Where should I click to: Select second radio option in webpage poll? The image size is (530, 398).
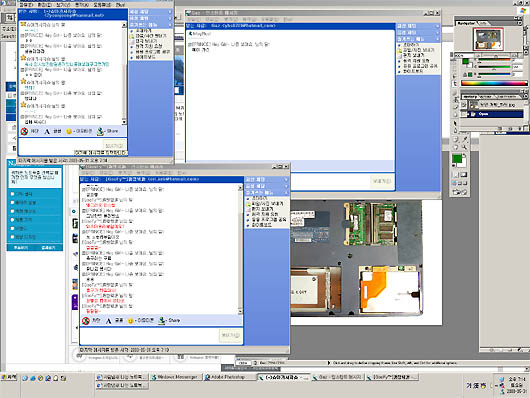pyautogui.click(x=13, y=203)
